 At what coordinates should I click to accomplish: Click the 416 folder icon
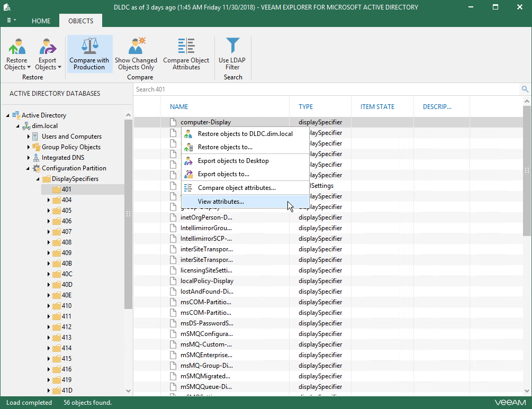coord(56,369)
